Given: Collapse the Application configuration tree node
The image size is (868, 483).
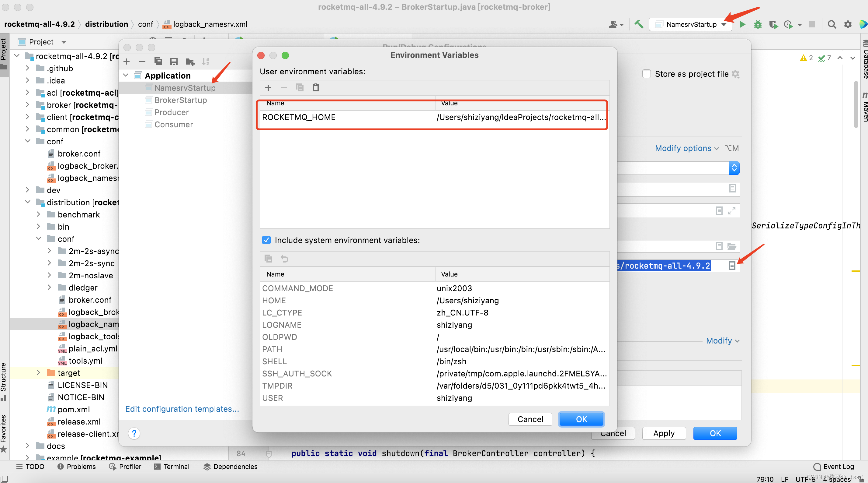Looking at the screenshot, I should (126, 75).
